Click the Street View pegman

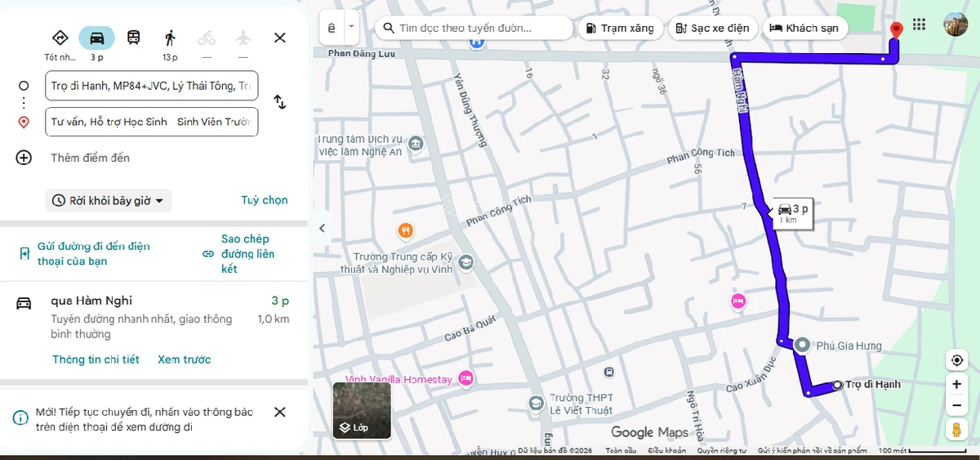click(956, 430)
